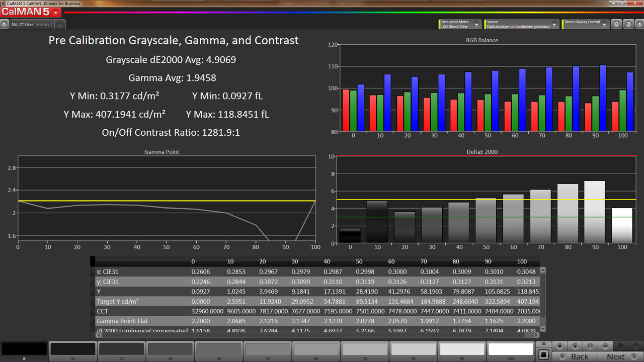Switch to the History 2 tab
Viewport: 644px width, 362px height.
coord(45,24)
